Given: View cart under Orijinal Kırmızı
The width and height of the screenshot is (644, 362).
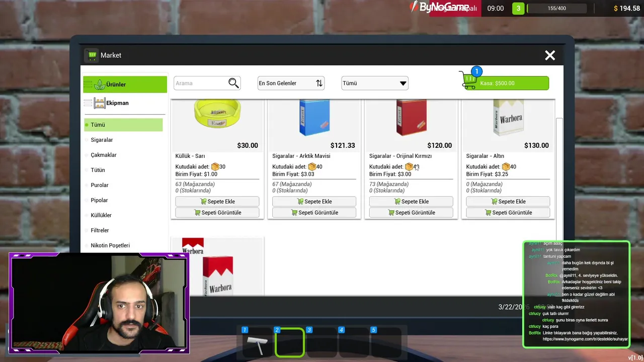Looking at the screenshot, I should 411,213.
